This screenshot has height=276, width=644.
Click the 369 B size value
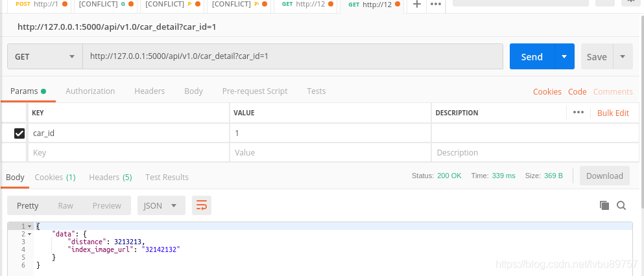point(553,176)
